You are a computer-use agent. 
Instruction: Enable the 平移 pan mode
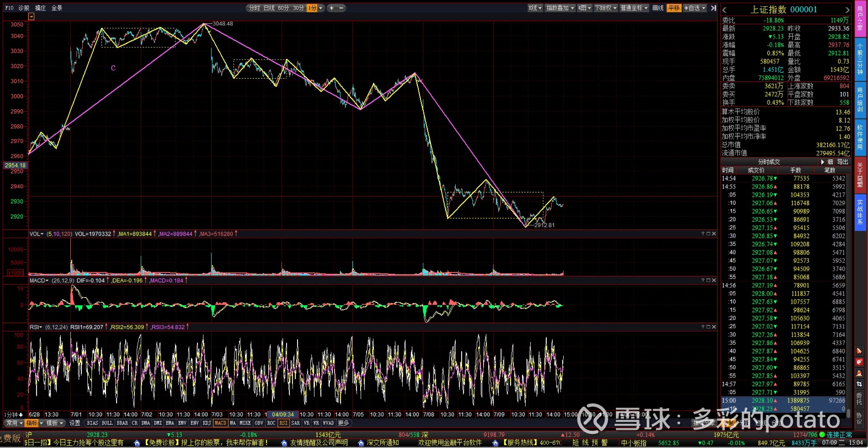coord(674,8)
